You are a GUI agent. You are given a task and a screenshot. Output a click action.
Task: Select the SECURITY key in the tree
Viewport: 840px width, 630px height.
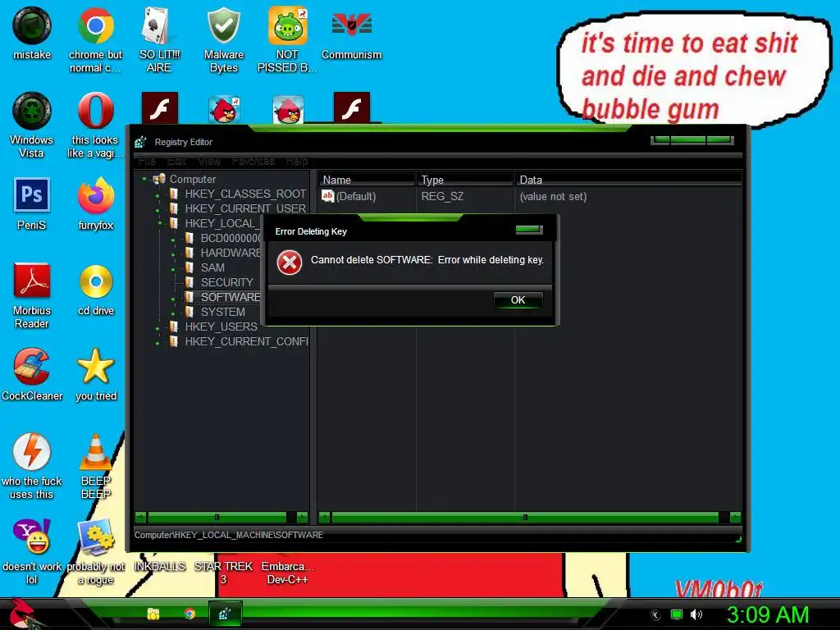(226, 282)
